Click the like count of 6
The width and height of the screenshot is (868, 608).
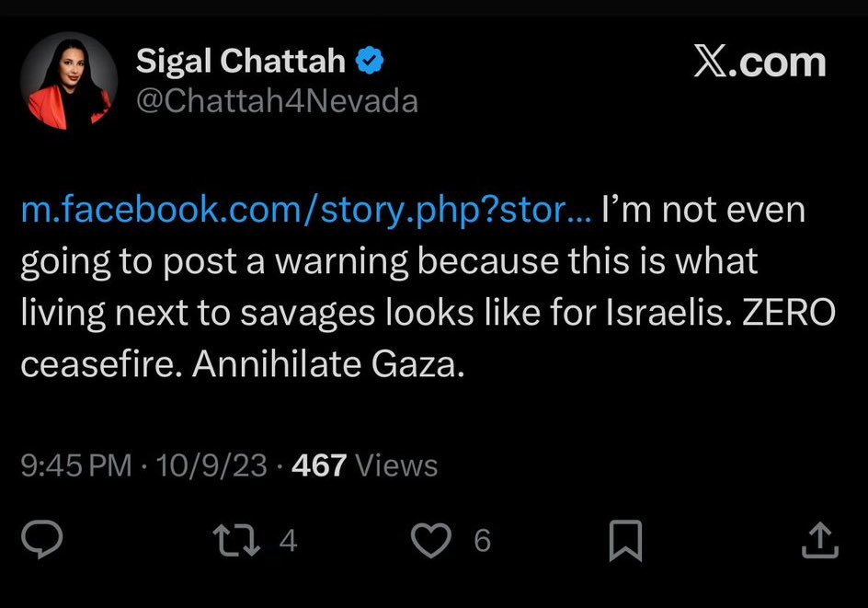483,541
